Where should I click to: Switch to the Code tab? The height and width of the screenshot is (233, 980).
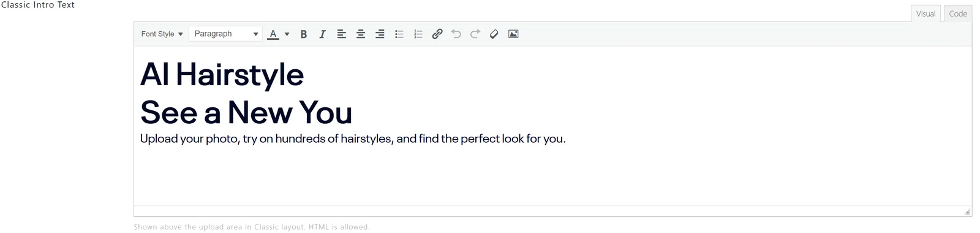pos(958,13)
